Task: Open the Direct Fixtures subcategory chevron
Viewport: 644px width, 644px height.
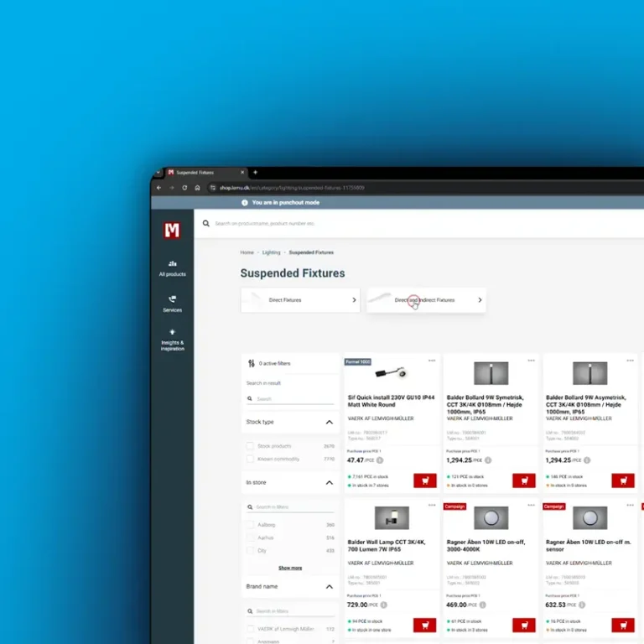Action: tap(354, 300)
